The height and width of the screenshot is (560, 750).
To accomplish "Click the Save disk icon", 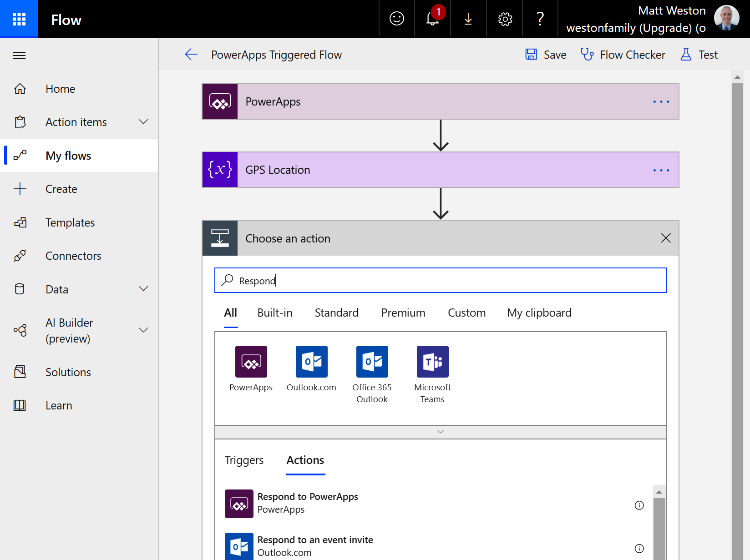I will pos(531,55).
